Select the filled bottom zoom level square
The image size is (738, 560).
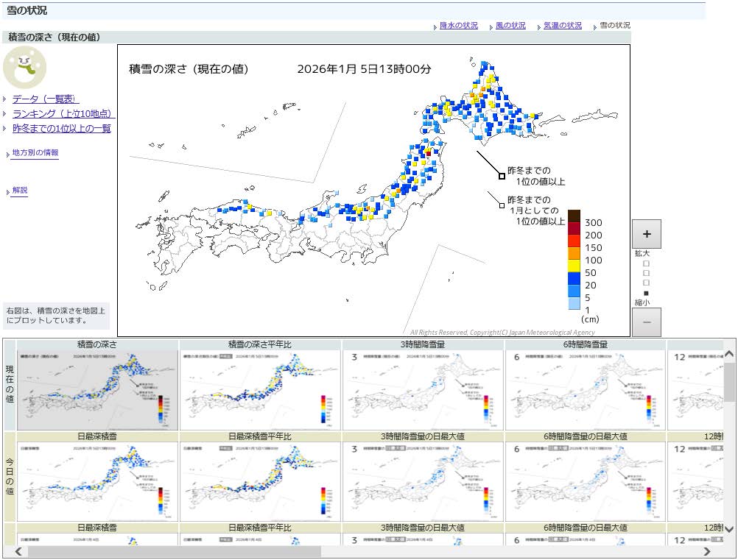tap(645, 292)
